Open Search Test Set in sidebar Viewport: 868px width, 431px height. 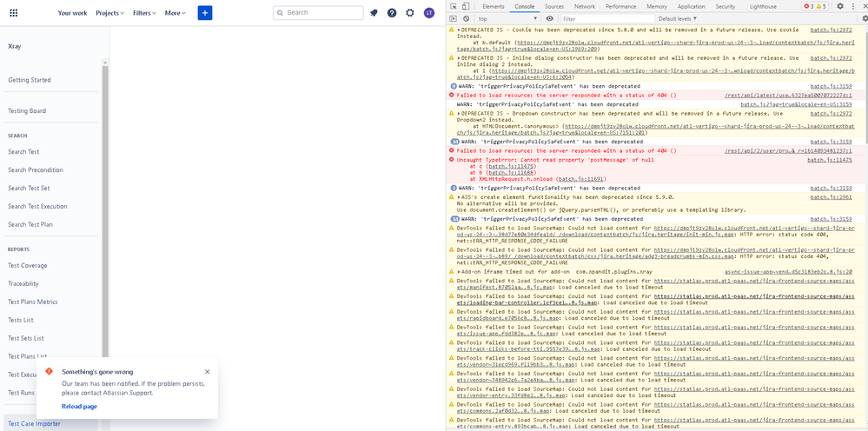pyautogui.click(x=29, y=188)
